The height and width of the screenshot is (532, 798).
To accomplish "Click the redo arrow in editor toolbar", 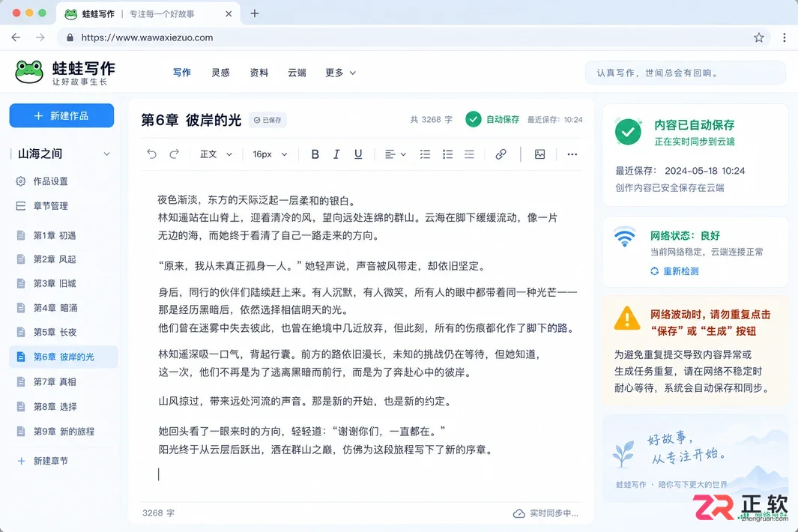I will 174,154.
